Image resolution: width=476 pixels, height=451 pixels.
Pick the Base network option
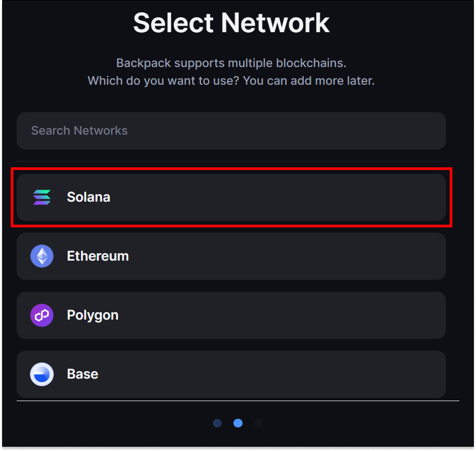231,374
